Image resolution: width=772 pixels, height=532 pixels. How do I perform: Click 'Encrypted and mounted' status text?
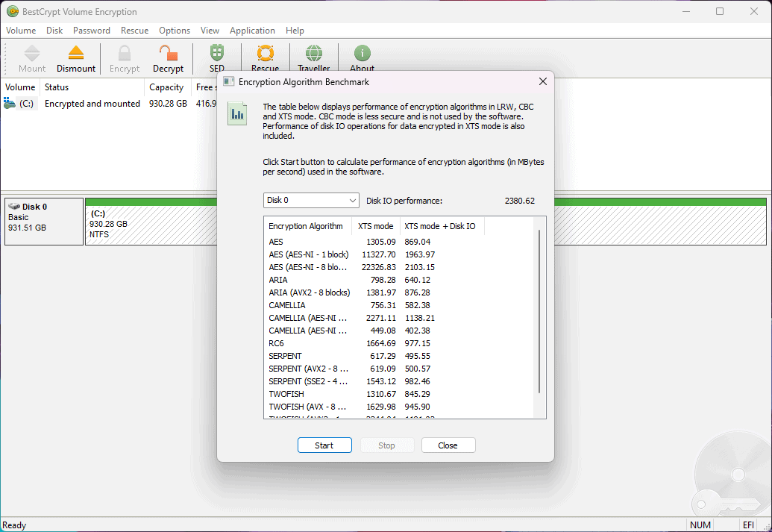92,104
